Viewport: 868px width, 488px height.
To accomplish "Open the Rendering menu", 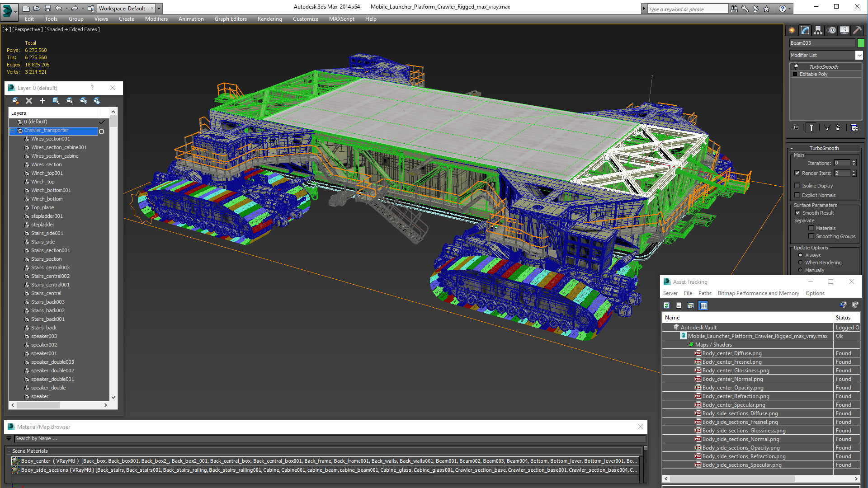I will (269, 19).
